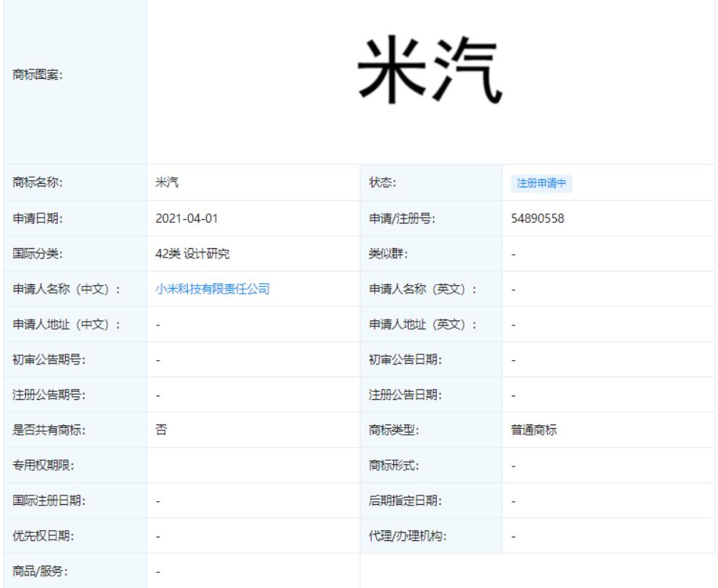
Task: Click the 类似群 label
Action: 388,254
